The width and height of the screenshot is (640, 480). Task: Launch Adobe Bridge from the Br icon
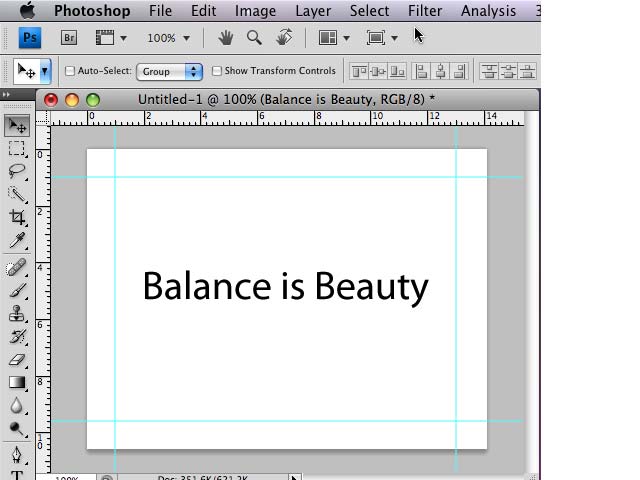pyautogui.click(x=70, y=38)
